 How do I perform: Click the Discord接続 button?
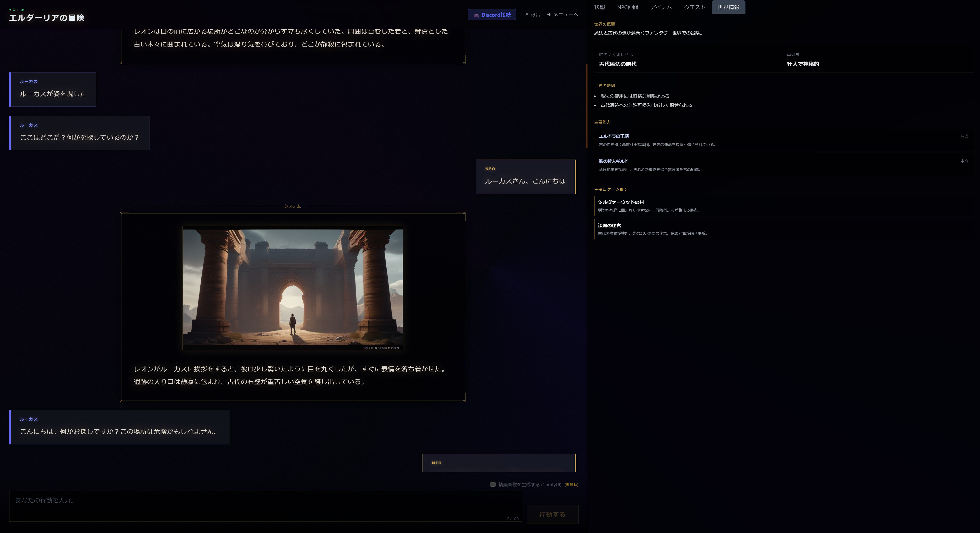[x=492, y=15]
